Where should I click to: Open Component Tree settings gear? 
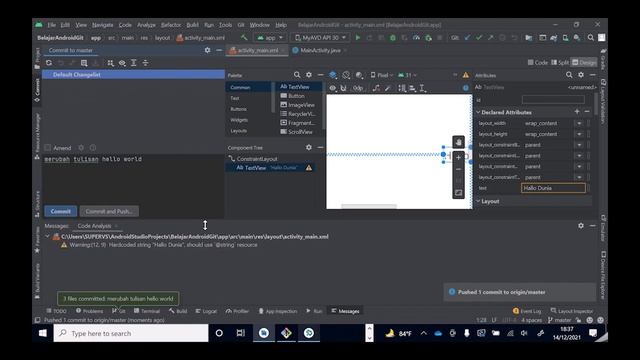[309, 147]
